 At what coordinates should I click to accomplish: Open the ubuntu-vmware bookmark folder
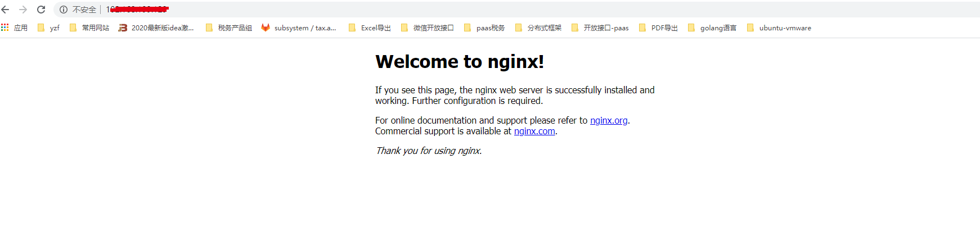click(x=779, y=28)
